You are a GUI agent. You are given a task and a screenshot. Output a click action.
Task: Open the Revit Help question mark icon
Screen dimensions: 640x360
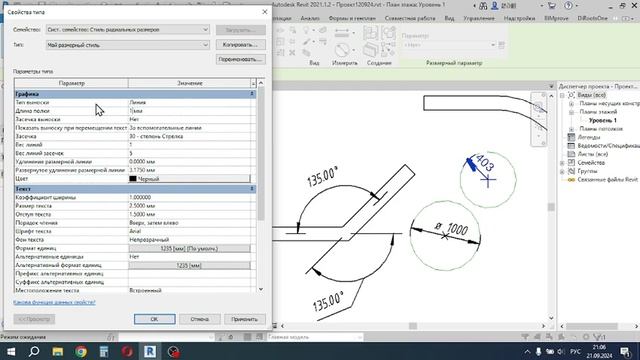568,6
